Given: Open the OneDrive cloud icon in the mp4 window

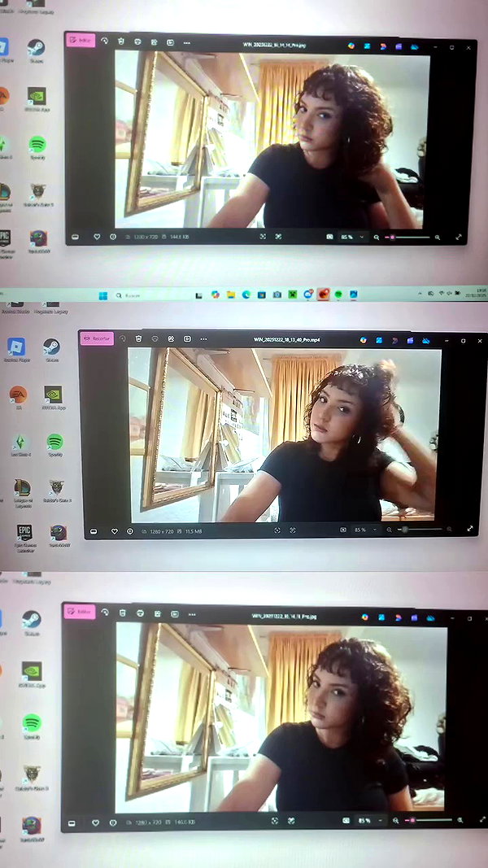Looking at the screenshot, I should pos(426,341).
